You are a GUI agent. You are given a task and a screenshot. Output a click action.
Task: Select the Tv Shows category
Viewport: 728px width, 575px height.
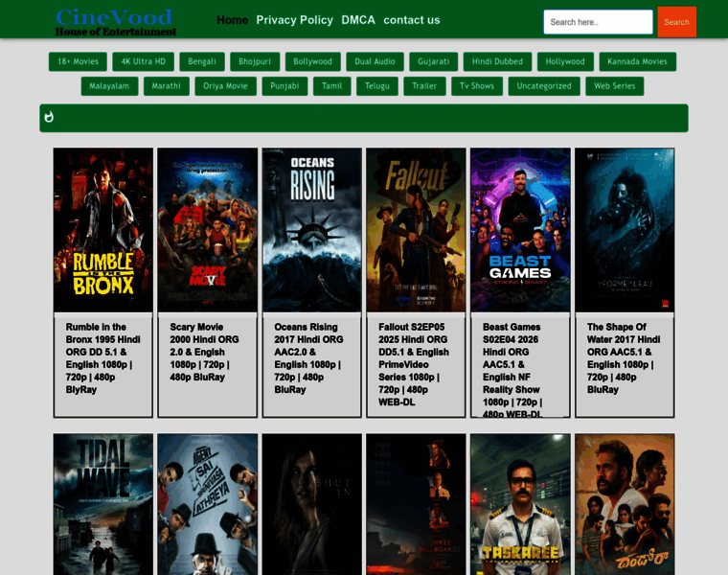(x=477, y=86)
